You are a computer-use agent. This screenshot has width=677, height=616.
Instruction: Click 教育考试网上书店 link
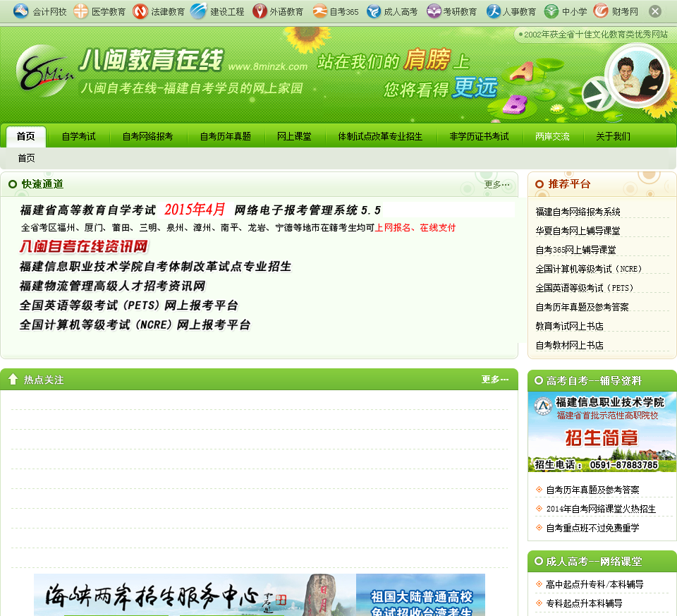[x=570, y=326]
